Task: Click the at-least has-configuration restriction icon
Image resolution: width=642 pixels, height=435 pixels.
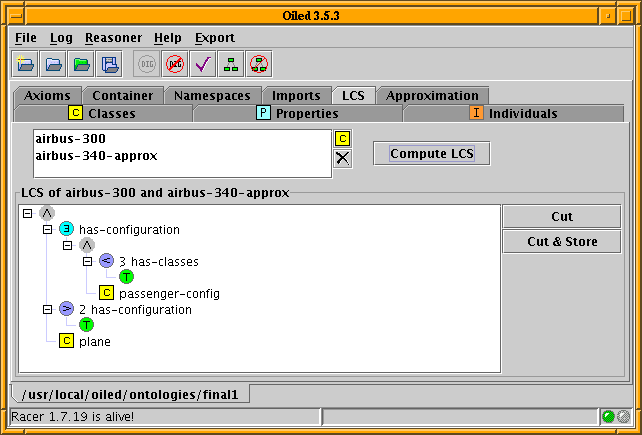Action: coord(67,309)
